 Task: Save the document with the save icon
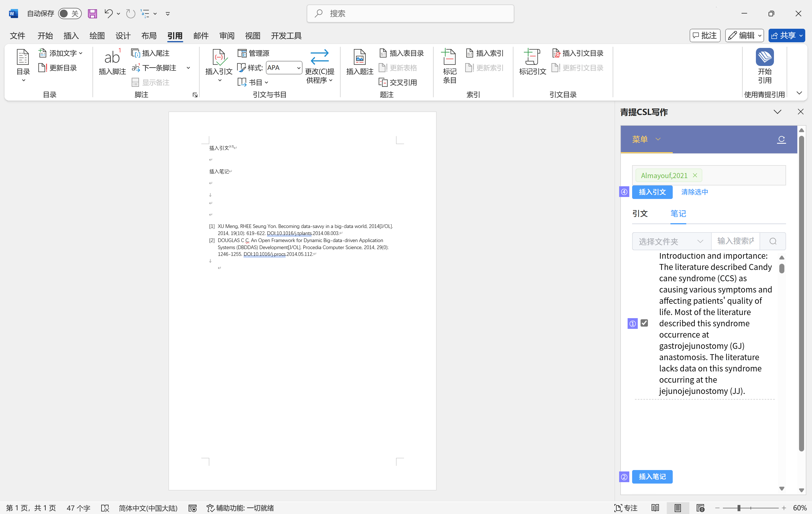coord(92,14)
